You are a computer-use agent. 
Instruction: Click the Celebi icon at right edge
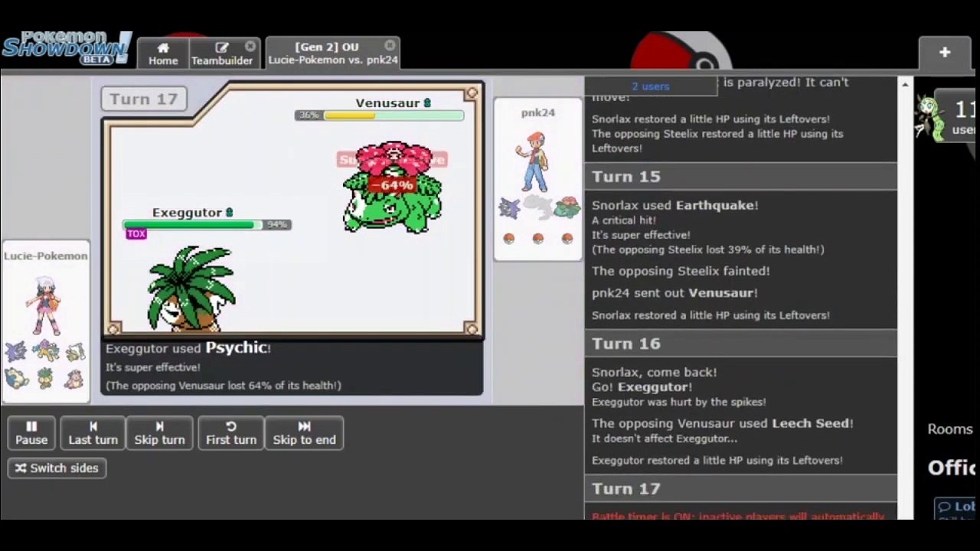click(x=930, y=119)
